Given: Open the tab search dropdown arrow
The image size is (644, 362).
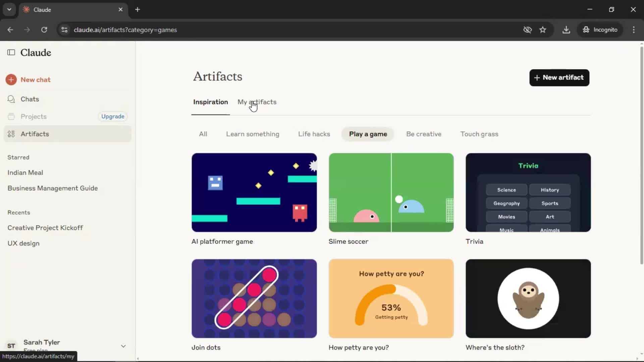Looking at the screenshot, I should click(x=9, y=9).
